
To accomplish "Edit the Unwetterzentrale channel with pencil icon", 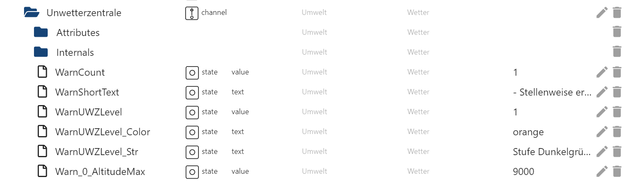I will click(x=602, y=12).
